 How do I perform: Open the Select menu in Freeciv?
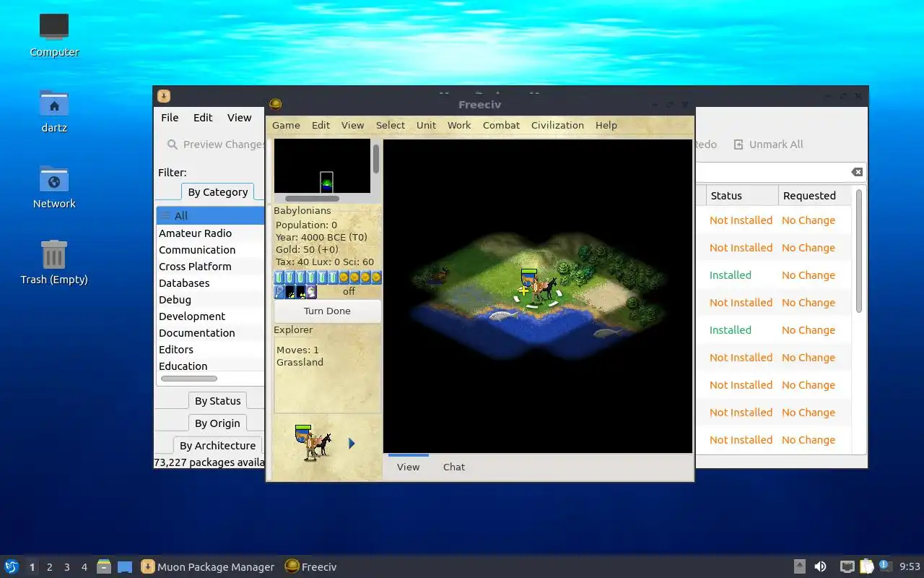[x=391, y=125]
